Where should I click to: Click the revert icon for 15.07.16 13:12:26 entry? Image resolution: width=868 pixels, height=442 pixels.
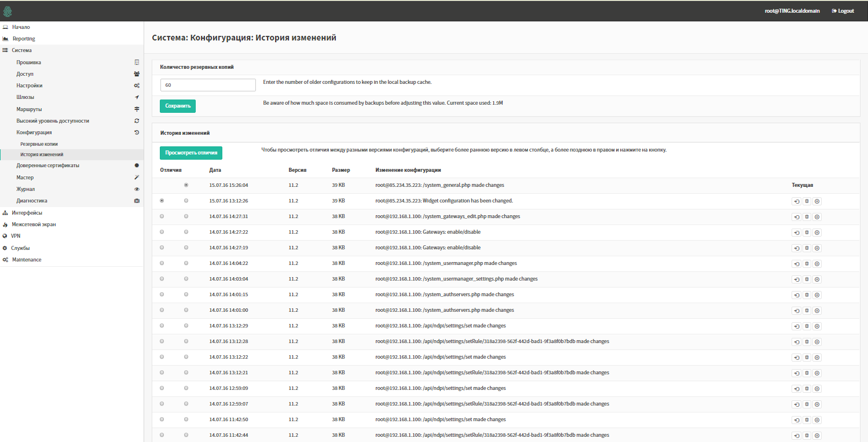797,201
